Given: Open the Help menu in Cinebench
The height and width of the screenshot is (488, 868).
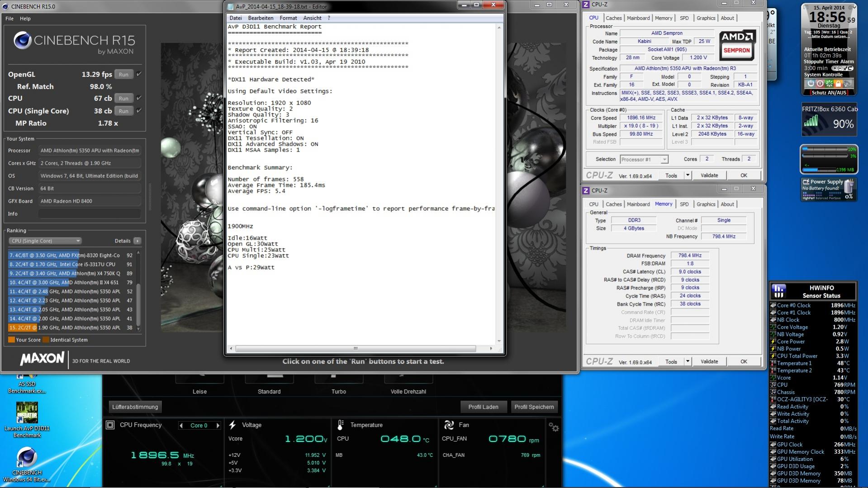Looking at the screenshot, I should 25,19.
